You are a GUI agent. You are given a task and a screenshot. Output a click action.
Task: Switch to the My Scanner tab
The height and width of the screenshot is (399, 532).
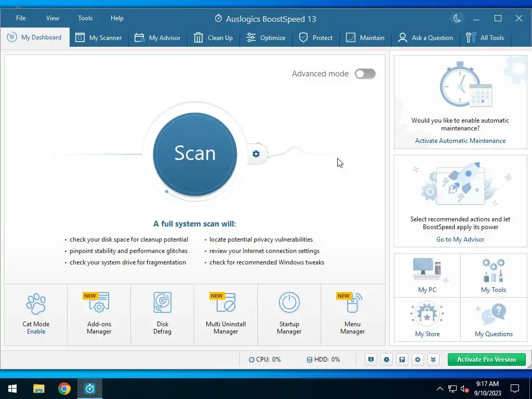click(99, 37)
